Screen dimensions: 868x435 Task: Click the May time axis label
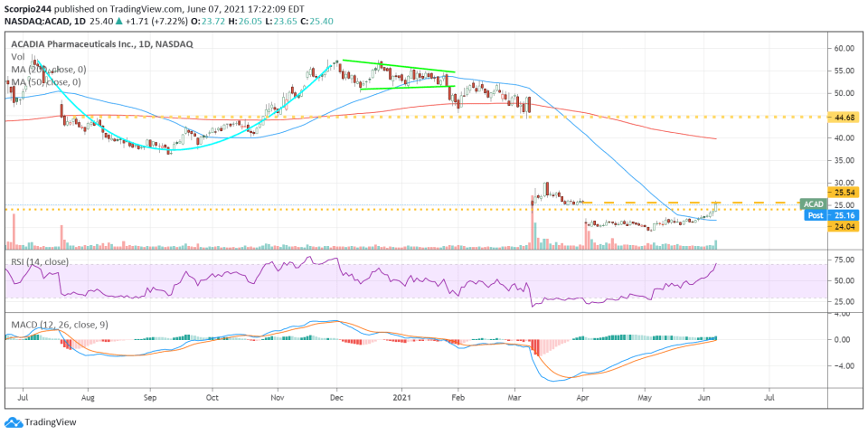[645, 397]
